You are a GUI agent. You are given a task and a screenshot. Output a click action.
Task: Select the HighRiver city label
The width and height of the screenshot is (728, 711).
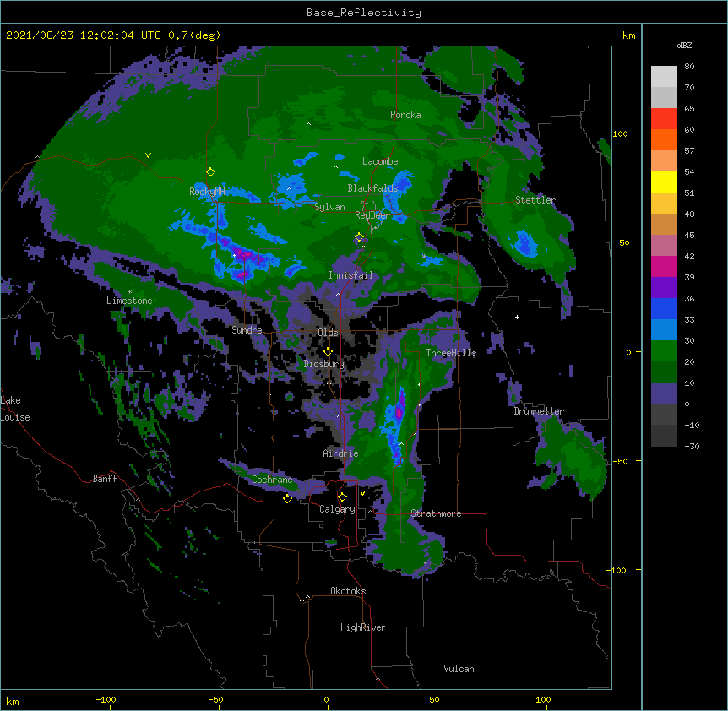tap(363, 627)
